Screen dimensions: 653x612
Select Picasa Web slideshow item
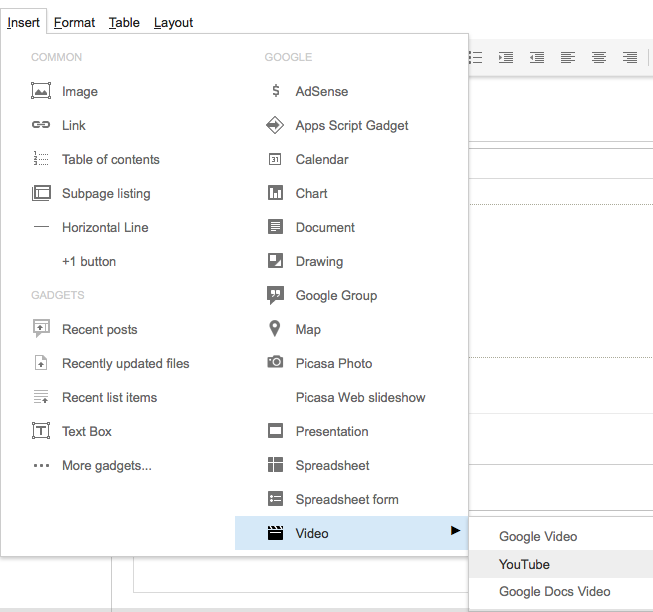360,397
